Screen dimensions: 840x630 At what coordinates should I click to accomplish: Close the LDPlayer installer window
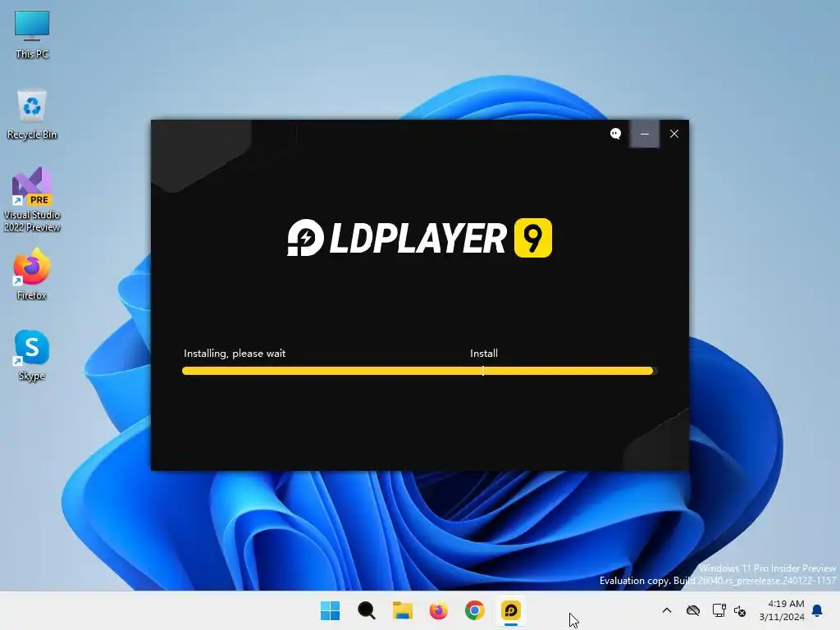[x=674, y=134]
